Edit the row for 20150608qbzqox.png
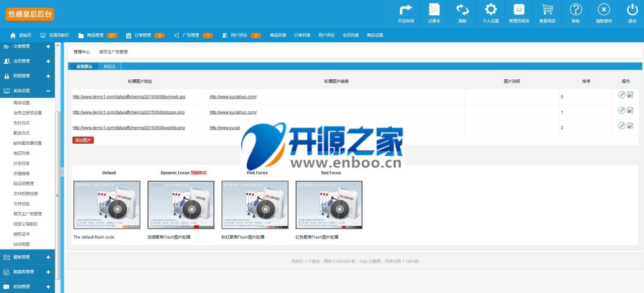 (622, 110)
